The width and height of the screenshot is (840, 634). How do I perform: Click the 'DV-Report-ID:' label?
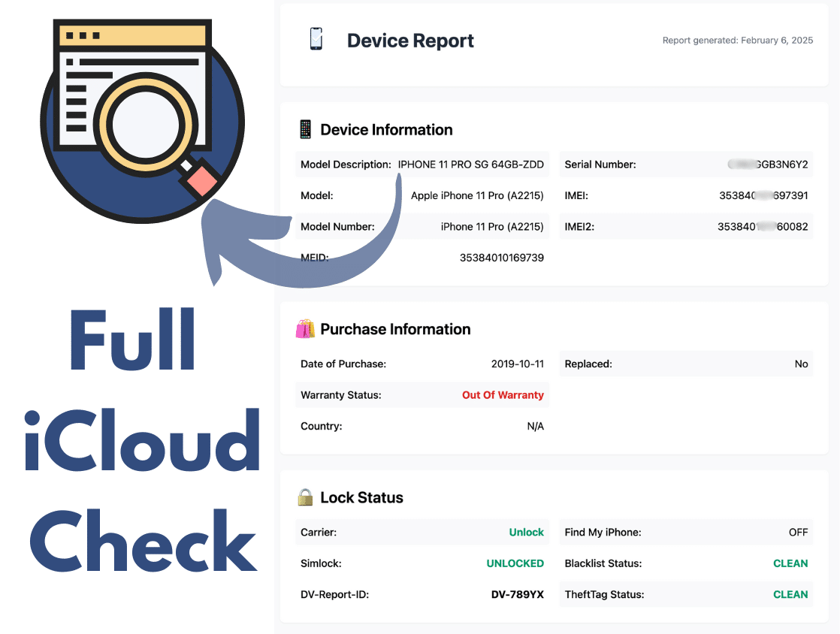(x=334, y=594)
